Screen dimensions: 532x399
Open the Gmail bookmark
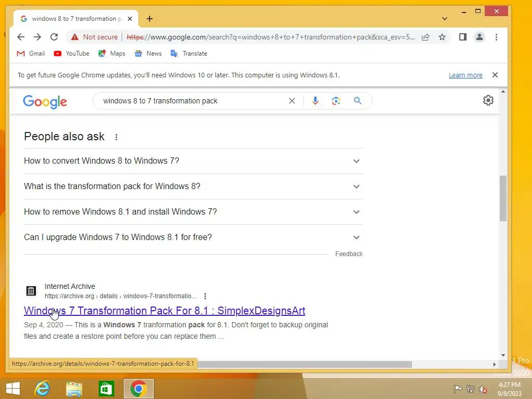coord(31,54)
